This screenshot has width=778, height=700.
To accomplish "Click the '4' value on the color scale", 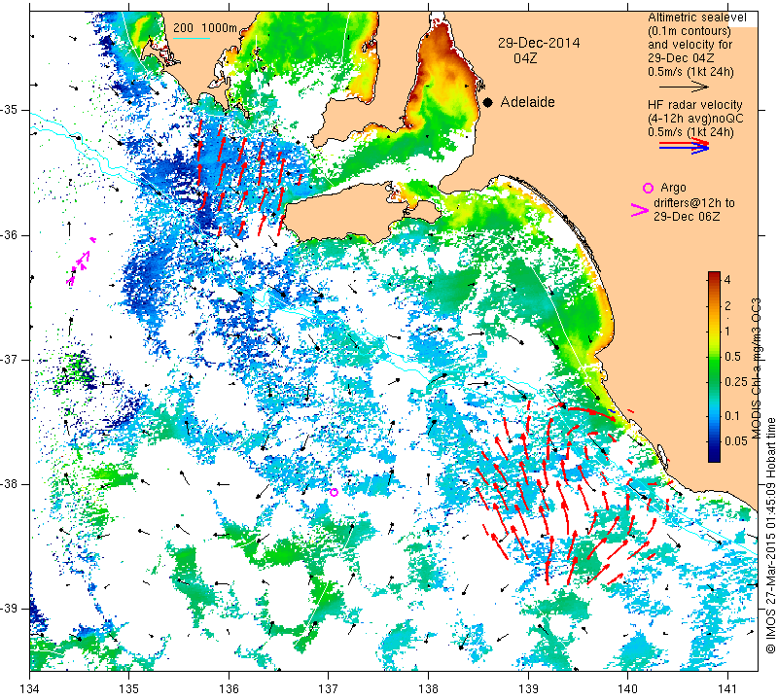I will (727, 280).
